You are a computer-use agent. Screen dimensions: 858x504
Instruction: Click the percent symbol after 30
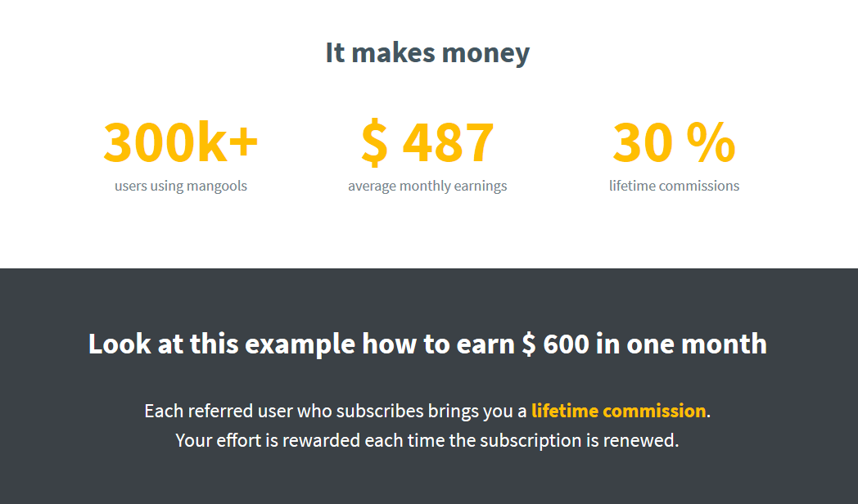click(711, 142)
